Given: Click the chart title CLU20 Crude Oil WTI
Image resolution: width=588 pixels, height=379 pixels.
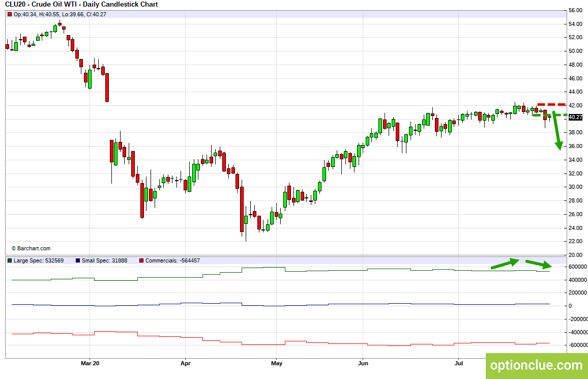Looking at the screenshot, I should tap(81, 5).
